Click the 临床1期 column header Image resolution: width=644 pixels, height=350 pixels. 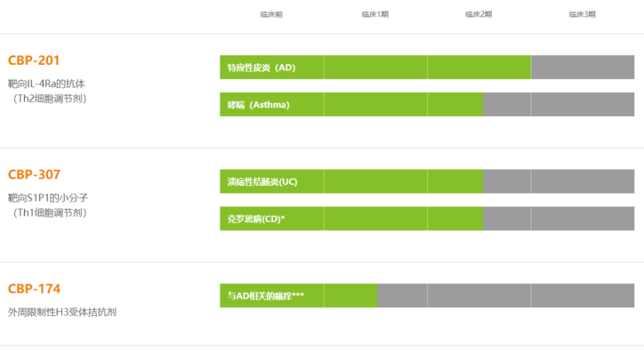click(x=375, y=14)
